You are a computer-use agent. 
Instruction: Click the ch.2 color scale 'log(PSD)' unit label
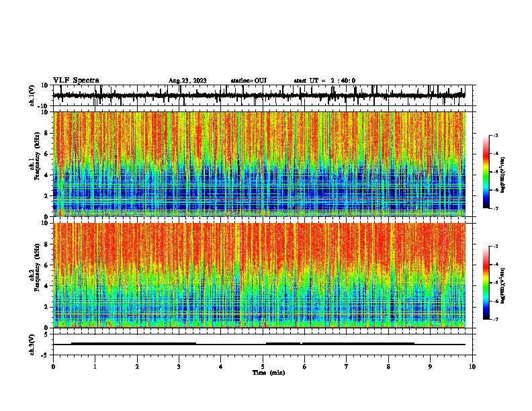coord(503,285)
